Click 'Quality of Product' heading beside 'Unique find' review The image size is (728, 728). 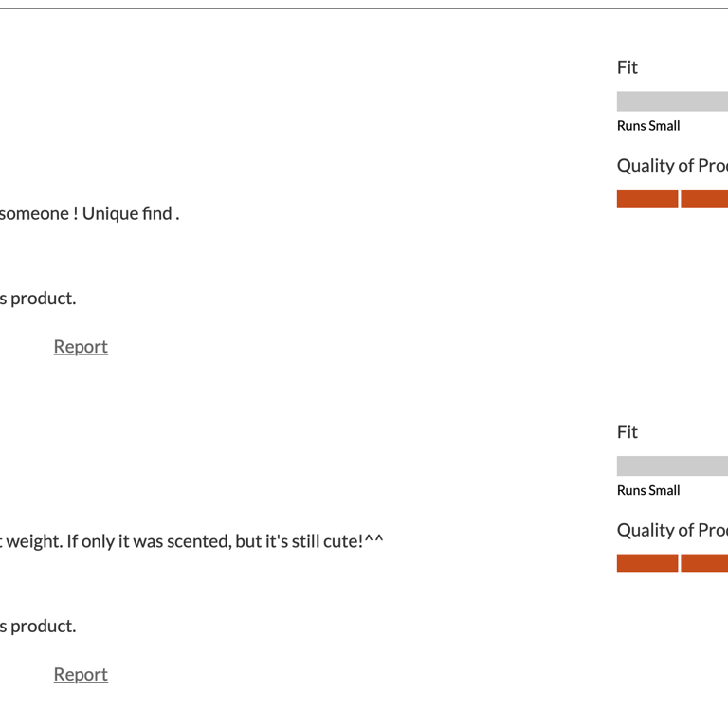click(672, 166)
